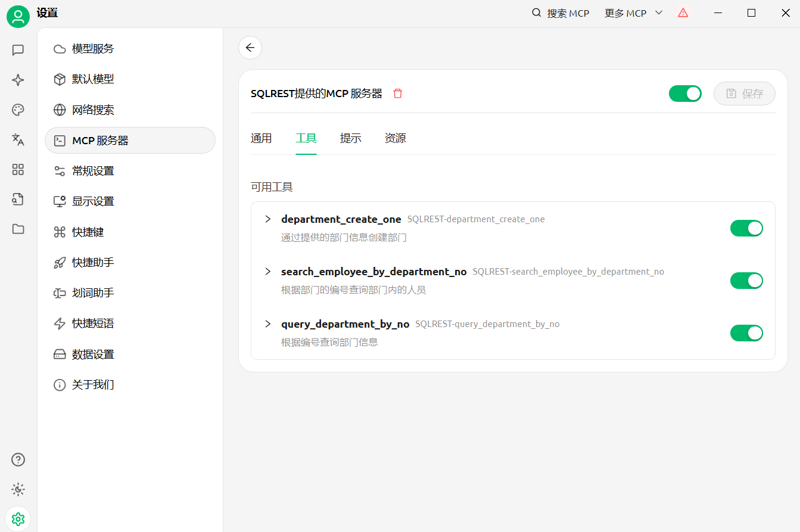800x532 pixels.
Task: Switch to the 提示 tab
Action: click(351, 138)
